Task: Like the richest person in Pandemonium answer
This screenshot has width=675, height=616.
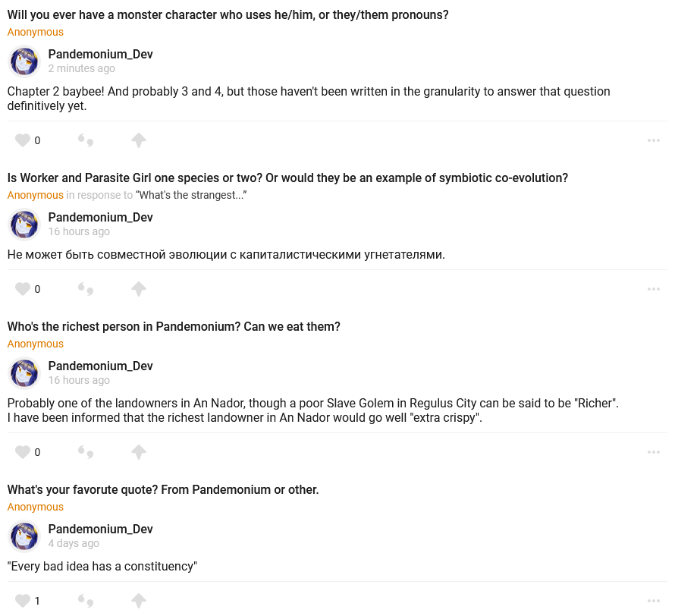Action: click(x=23, y=452)
